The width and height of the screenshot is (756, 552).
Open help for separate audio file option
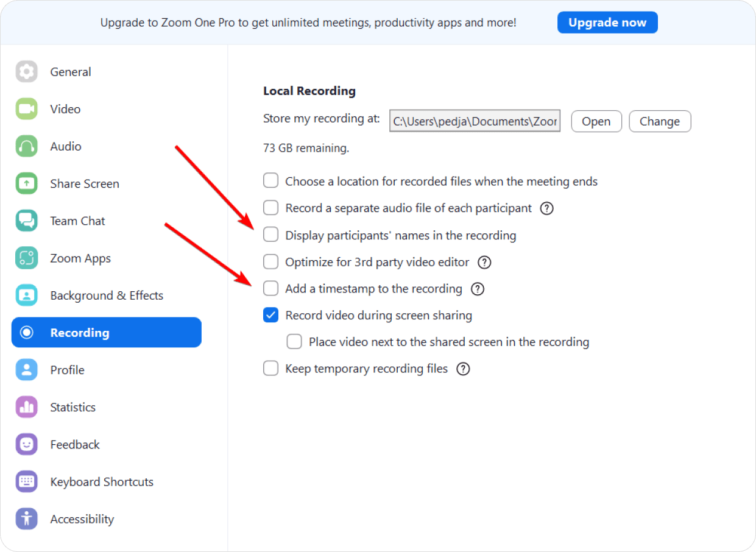pos(547,208)
